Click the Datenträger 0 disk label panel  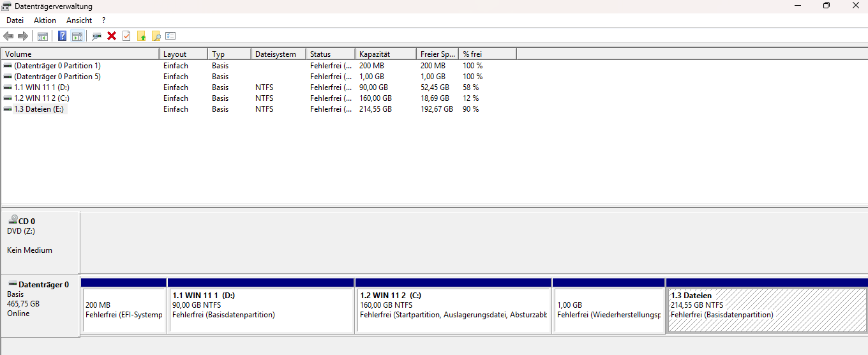pyautogui.click(x=40, y=306)
